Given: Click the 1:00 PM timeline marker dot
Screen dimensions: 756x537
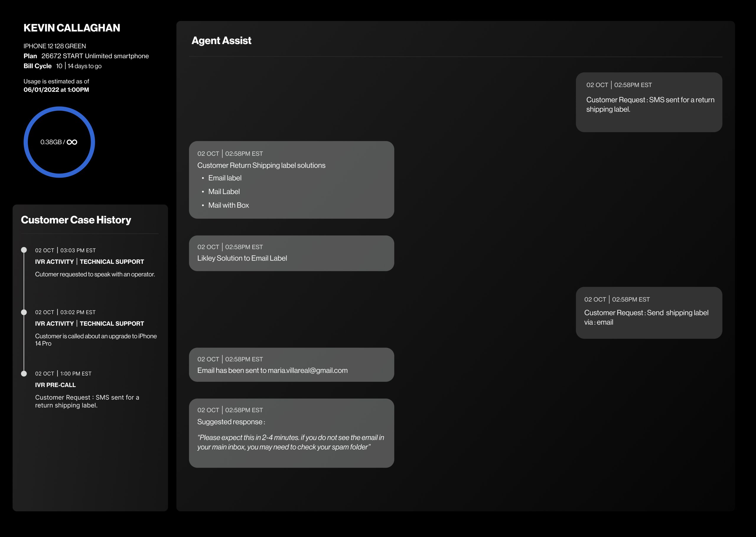Looking at the screenshot, I should click(24, 374).
